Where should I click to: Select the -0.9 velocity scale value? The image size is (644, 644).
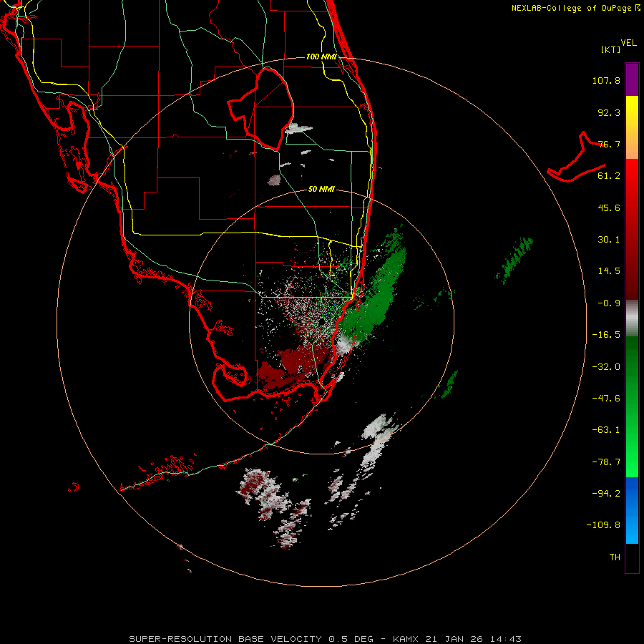click(x=609, y=303)
